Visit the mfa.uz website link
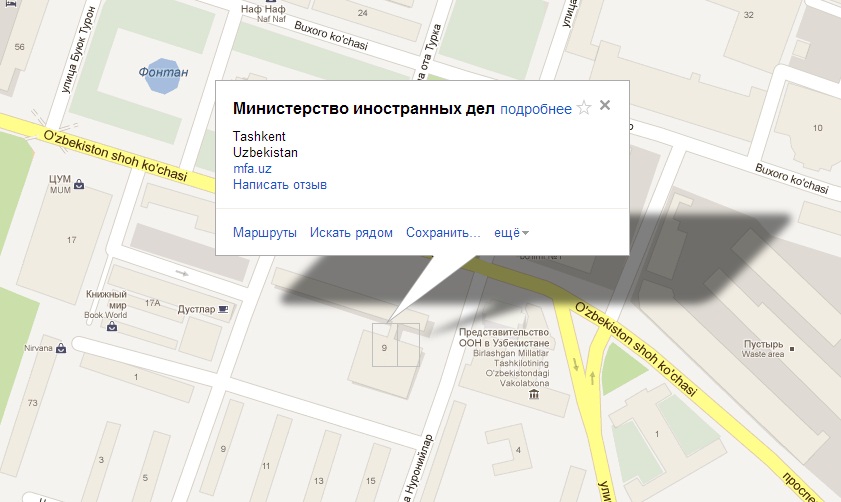The image size is (841, 502). pyautogui.click(x=252, y=168)
